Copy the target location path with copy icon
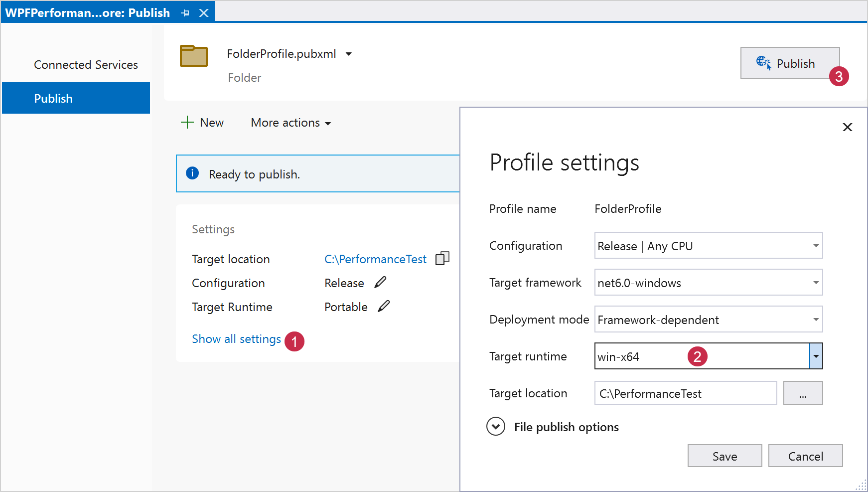868x492 pixels. [442, 258]
